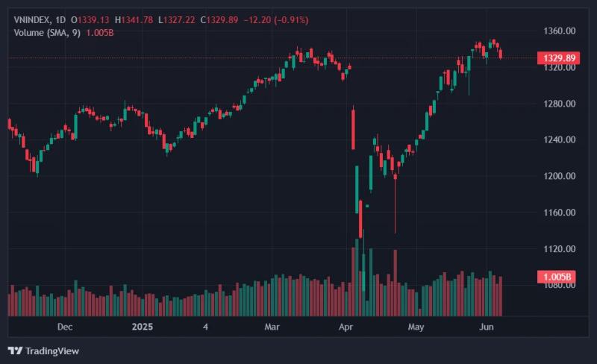Click the red 1329.89 current price tag

tap(558, 58)
